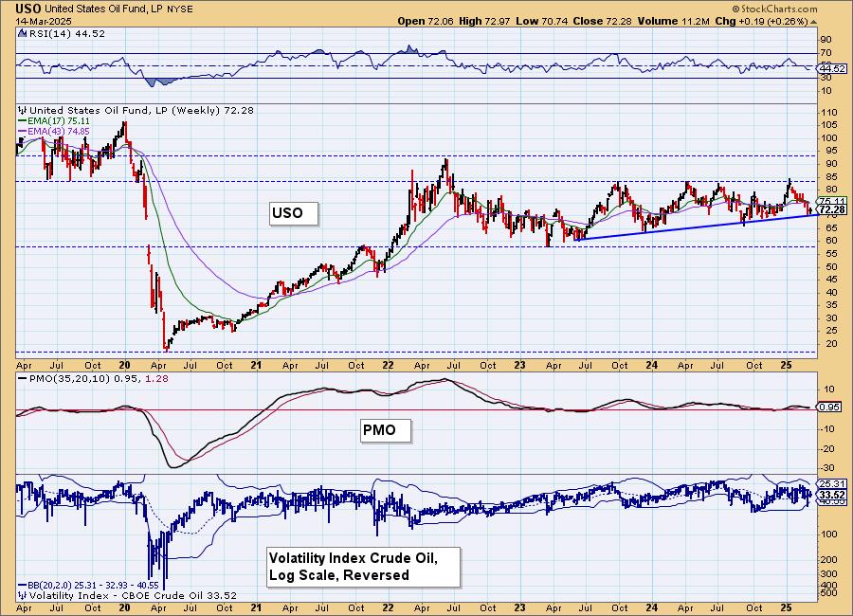This screenshot has height=616, width=853.
Task: Click the small icon beside RSI(14) legend
Action: point(22,33)
